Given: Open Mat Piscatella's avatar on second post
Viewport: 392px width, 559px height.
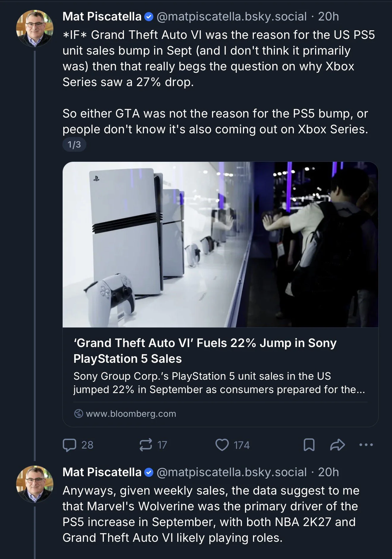Looking at the screenshot, I should click(34, 484).
